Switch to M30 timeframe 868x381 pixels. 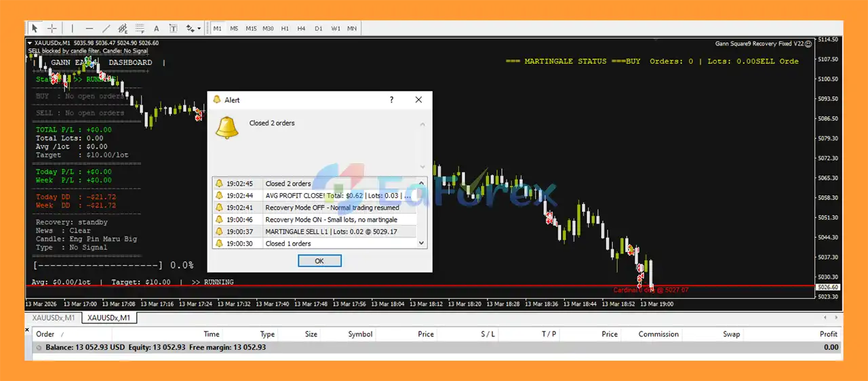269,28
